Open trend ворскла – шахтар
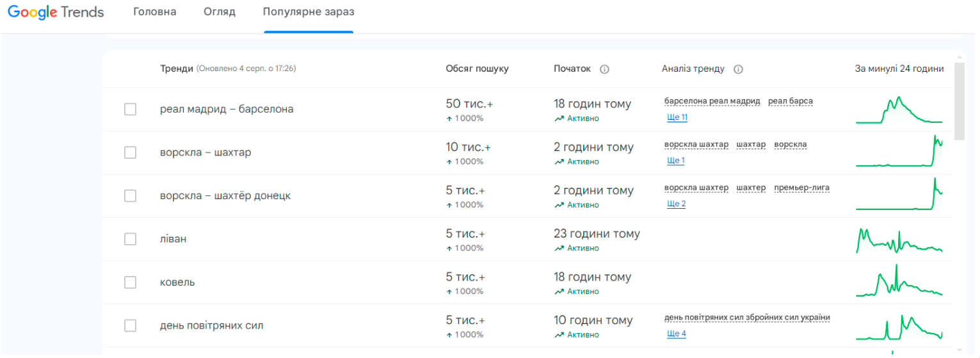 tap(205, 152)
